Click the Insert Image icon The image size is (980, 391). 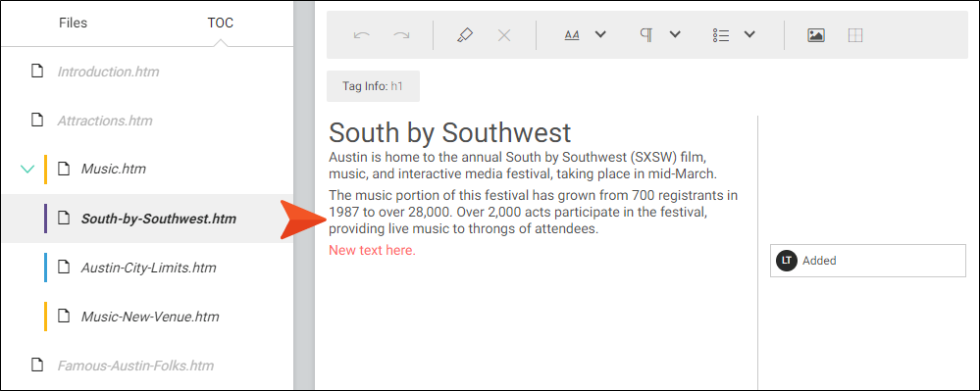pyautogui.click(x=815, y=35)
